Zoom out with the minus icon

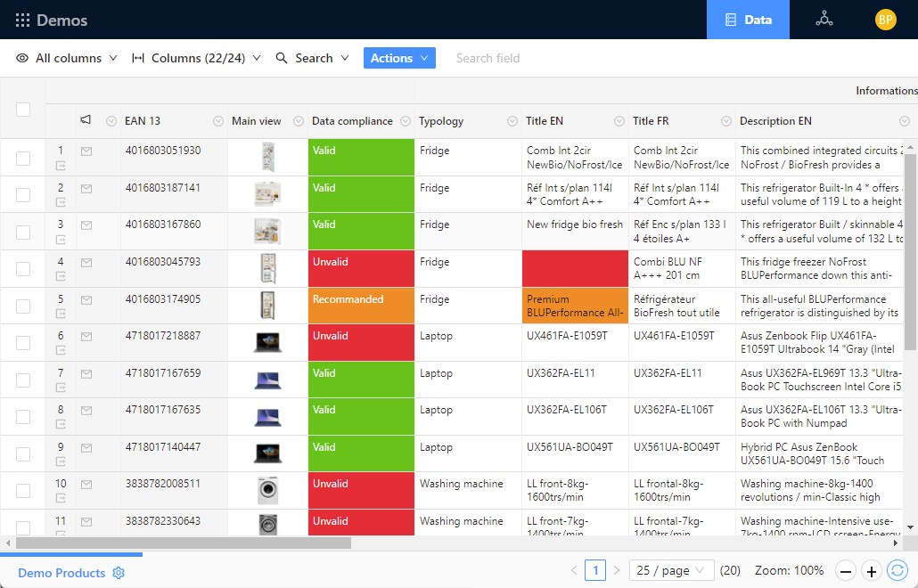pos(846,571)
